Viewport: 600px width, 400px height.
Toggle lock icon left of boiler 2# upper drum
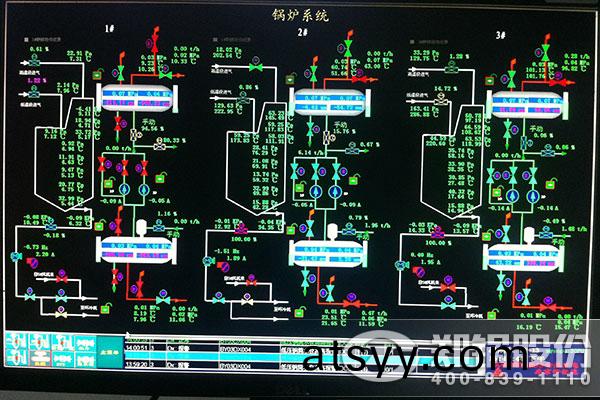291,79
